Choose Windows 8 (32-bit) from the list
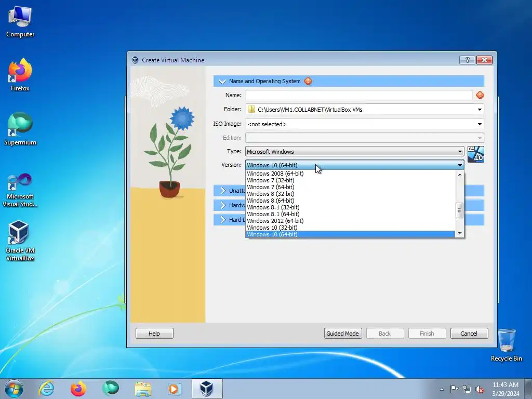This screenshot has width=532, height=399. (350, 194)
